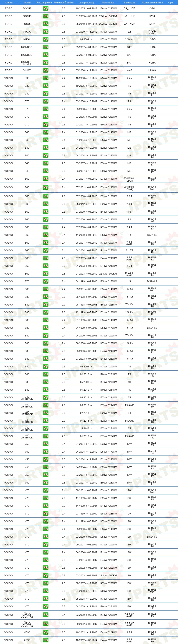Click the Marka column header
178x644 pixels.
[x=9, y=3]
